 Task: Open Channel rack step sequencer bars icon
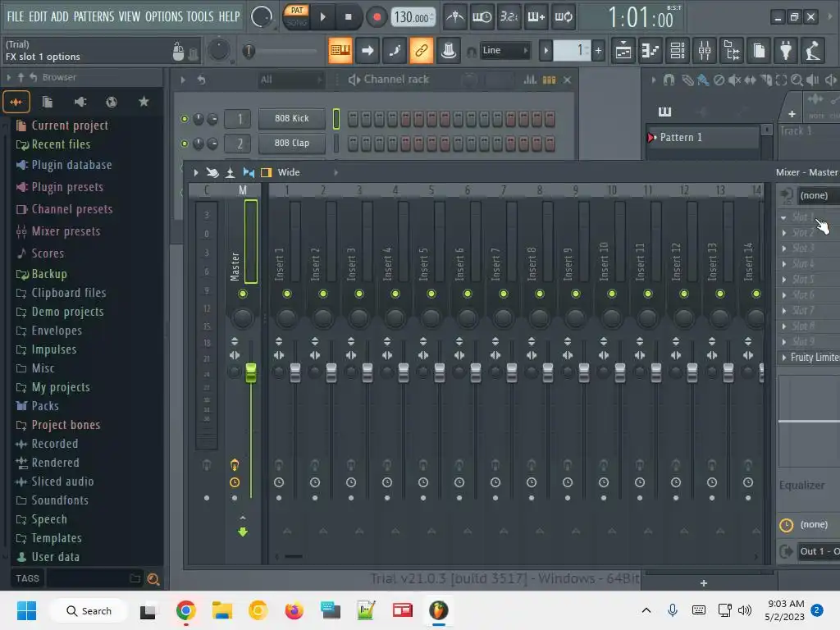coord(549,80)
